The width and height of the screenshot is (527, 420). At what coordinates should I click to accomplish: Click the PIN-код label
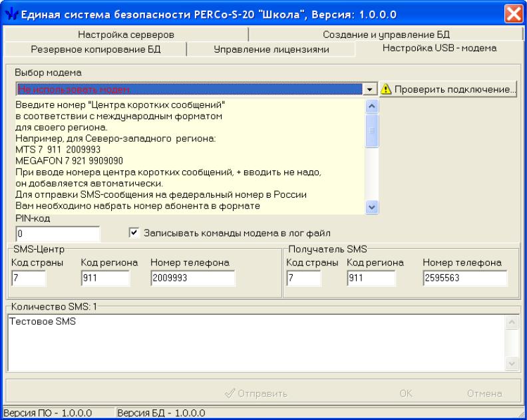(33, 218)
